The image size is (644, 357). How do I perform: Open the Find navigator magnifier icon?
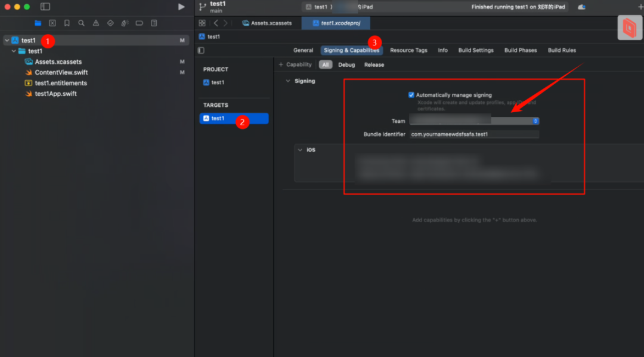tap(81, 23)
